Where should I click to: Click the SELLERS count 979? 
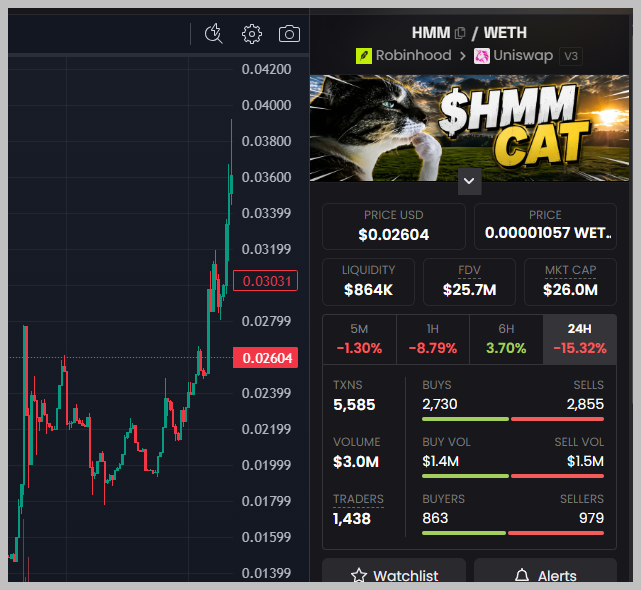pos(591,518)
